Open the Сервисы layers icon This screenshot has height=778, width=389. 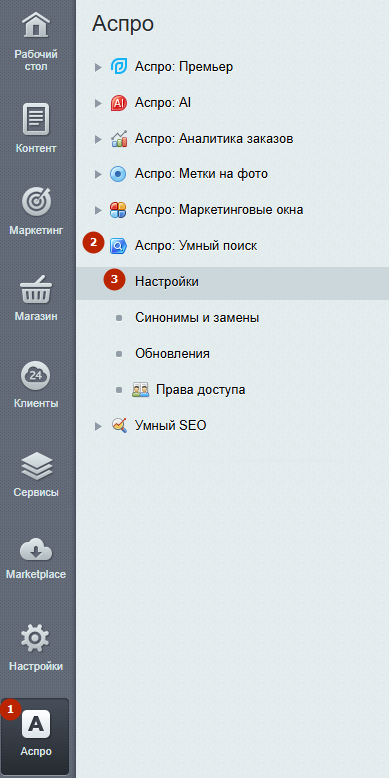click(x=36, y=466)
